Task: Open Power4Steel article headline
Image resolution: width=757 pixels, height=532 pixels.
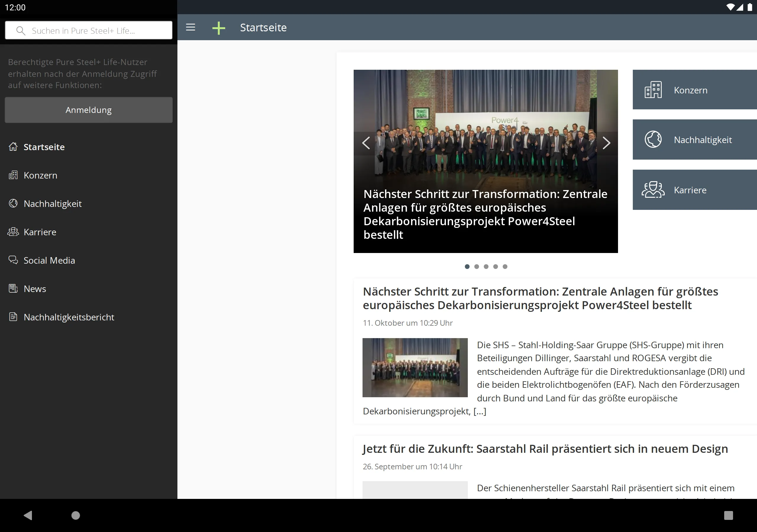Action: coord(540,298)
